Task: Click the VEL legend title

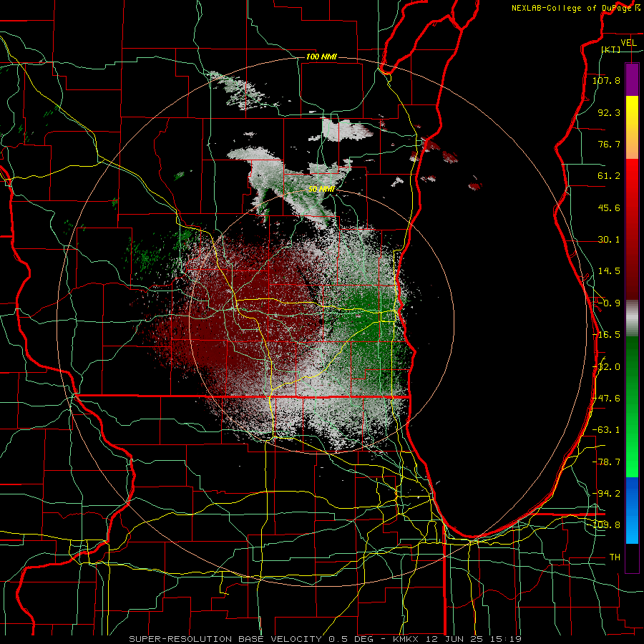Action: click(628, 43)
